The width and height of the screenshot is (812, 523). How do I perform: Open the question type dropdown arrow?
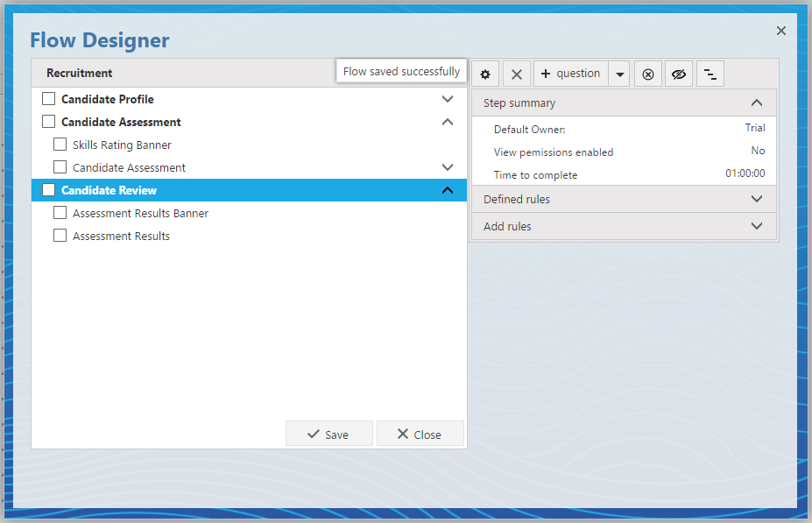(x=619, y=74)
